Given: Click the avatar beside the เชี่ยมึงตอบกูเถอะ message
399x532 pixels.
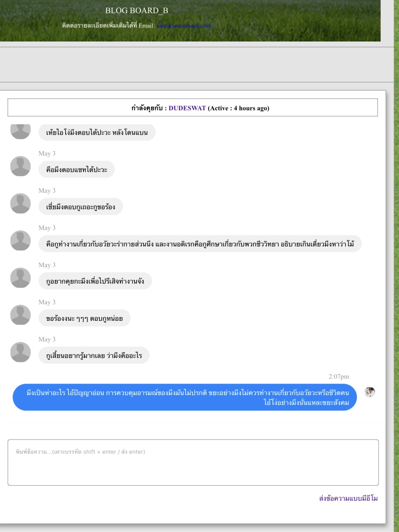Looking at the screenshot, I should [x=20, y=203].
